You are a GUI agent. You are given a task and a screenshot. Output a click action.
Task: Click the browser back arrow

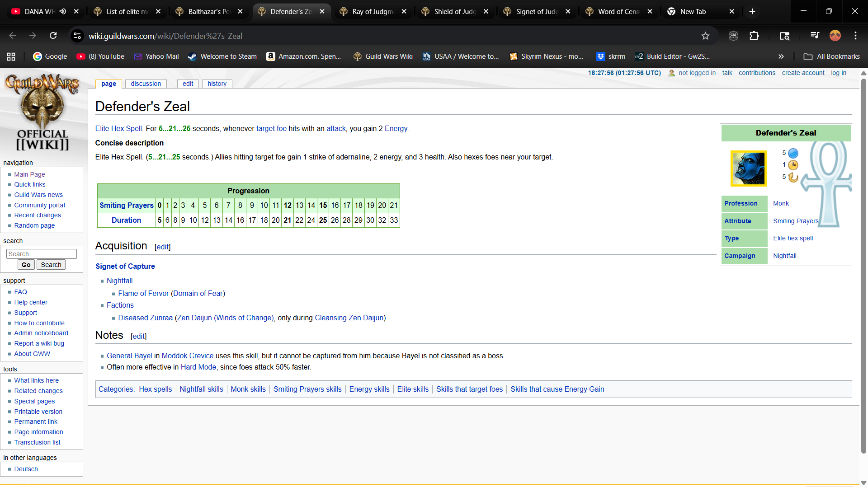tap(13, 36)
